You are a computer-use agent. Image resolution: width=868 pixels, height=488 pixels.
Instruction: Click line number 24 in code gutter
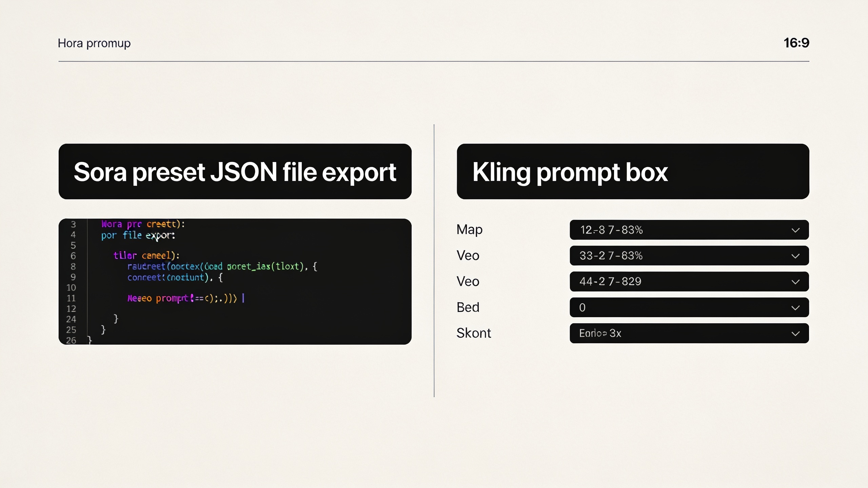click(71, 319)
